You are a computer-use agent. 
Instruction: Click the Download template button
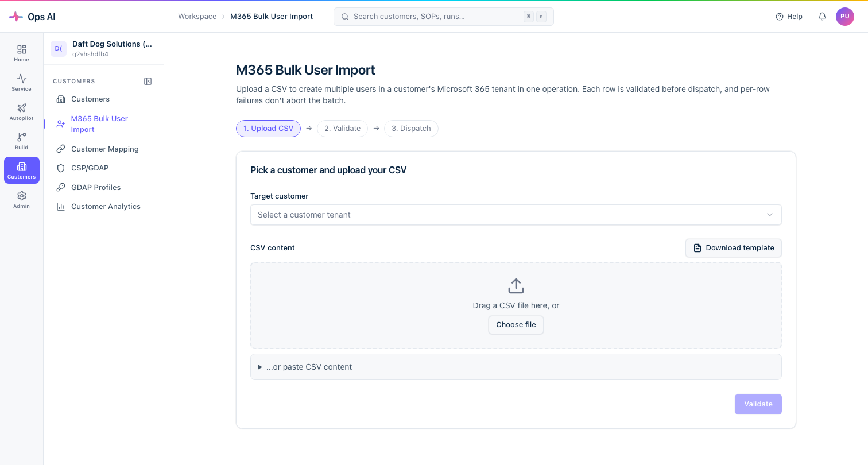tap(734, 248)
